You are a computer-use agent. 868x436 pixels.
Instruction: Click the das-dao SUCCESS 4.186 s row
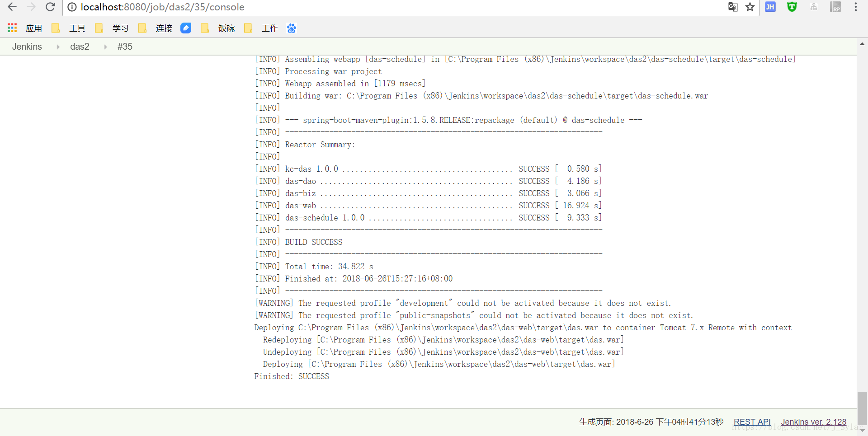coord(428,181)
